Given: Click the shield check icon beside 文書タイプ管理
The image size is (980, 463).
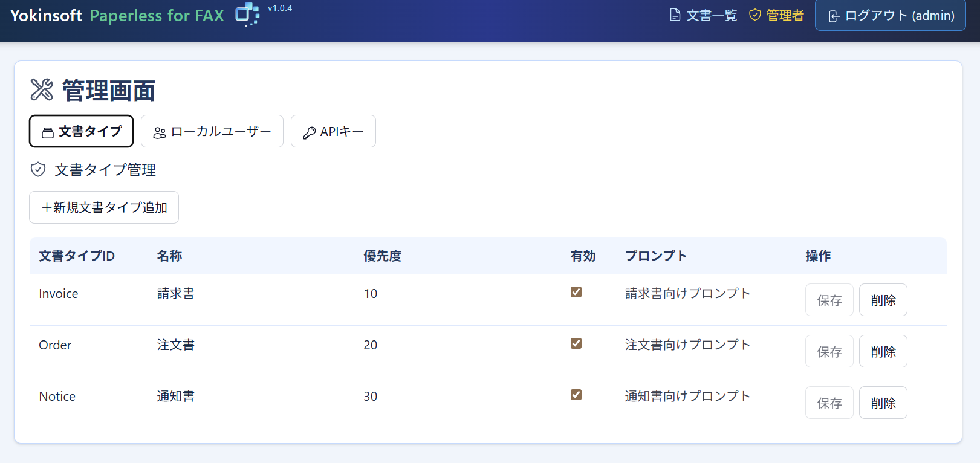Looking at the screenshot, I should pos(38,170).
